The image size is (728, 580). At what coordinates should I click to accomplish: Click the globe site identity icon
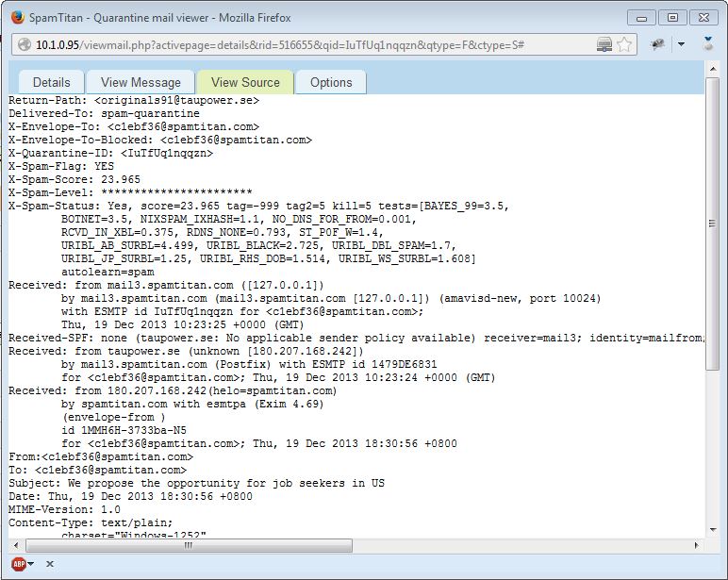pyautogui.click(x=25, y=45)
